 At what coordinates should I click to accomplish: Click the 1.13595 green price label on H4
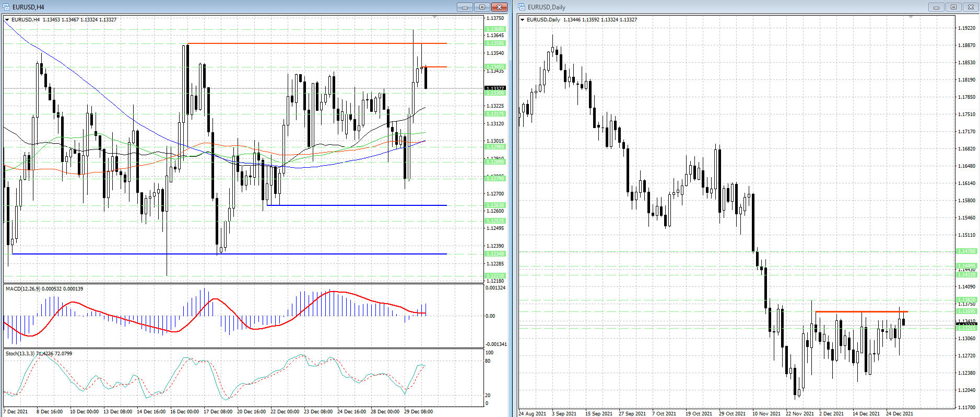point(495,43)
